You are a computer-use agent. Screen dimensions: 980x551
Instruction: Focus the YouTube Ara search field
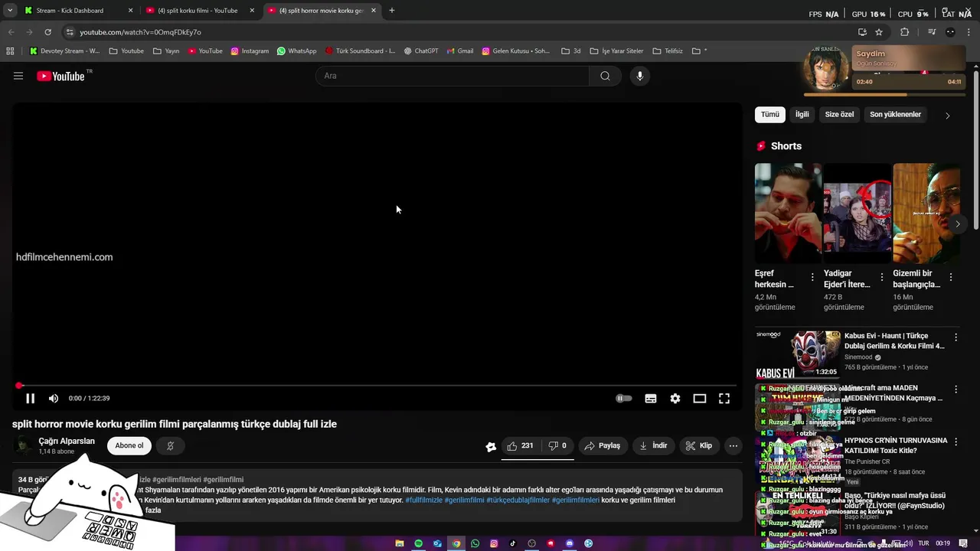pos(452,76)
